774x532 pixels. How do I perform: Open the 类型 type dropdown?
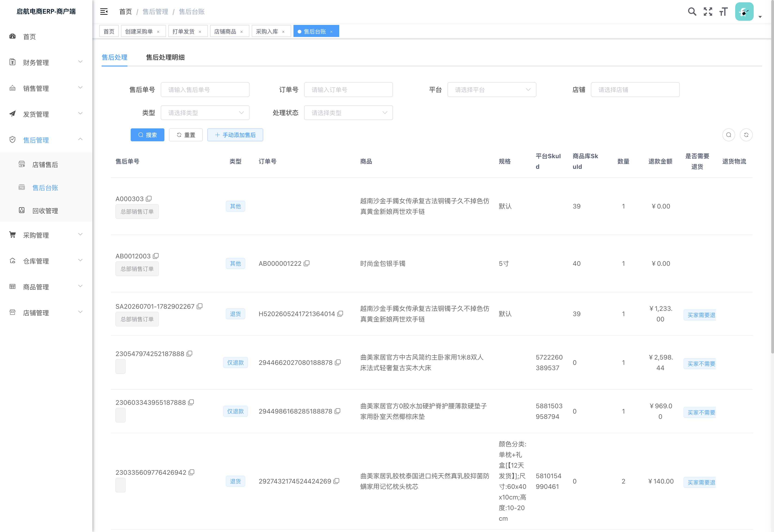205,113
